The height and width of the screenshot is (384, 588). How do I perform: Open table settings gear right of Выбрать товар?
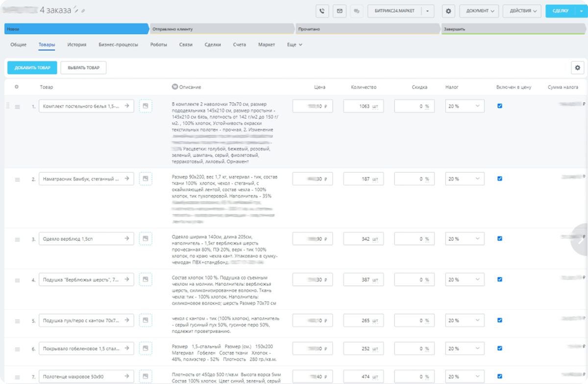point(578,68)
